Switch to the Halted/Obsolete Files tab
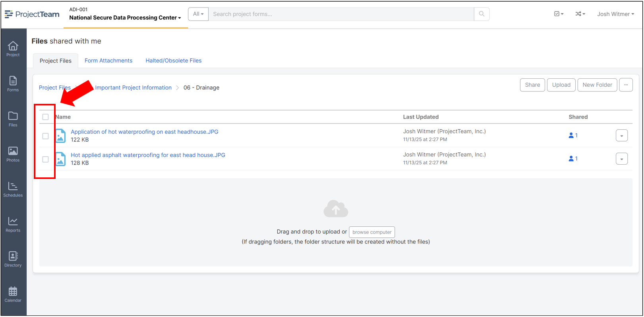This screenshot has width=644, height=317. tap(173, 60)
